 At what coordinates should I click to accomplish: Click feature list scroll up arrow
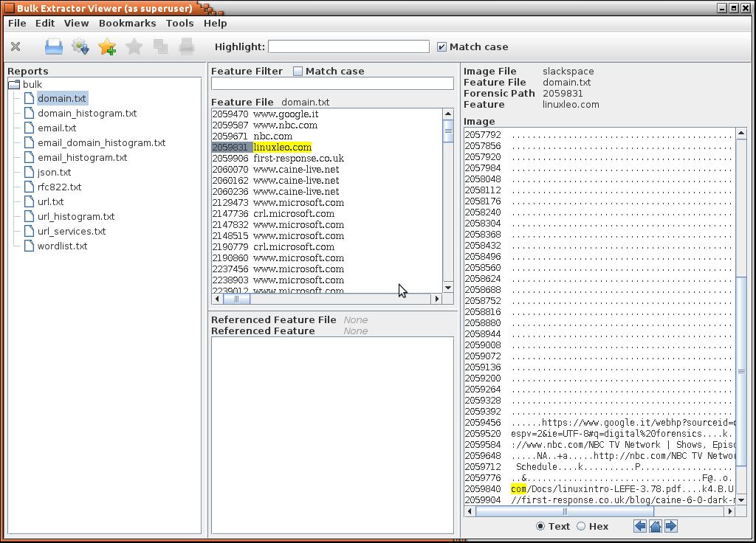pos(448,114)
